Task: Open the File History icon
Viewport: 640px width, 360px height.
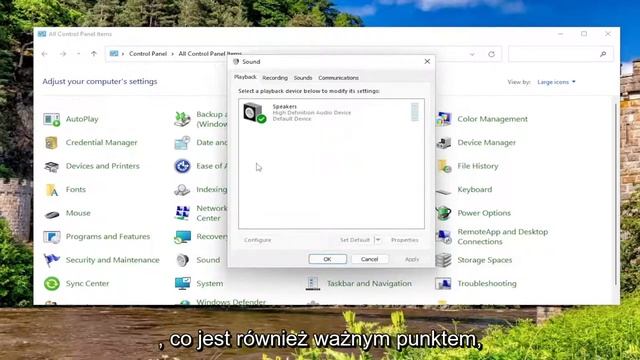Action: pyautogui.click(x=444, y=166)
